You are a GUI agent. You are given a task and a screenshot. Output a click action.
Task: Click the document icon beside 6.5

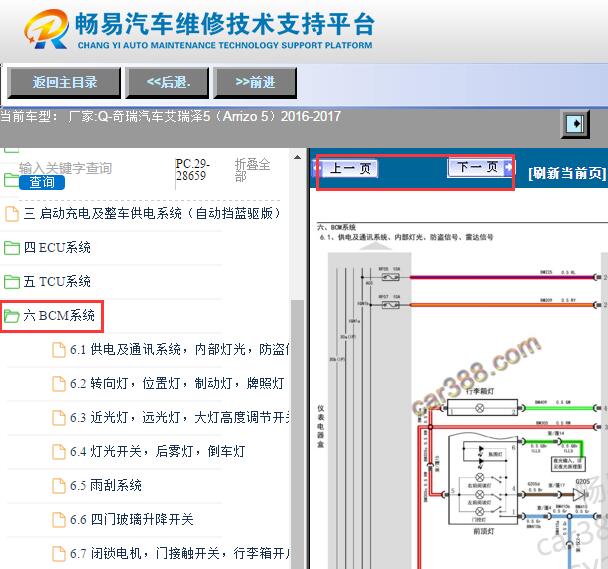tap(59, 486)
